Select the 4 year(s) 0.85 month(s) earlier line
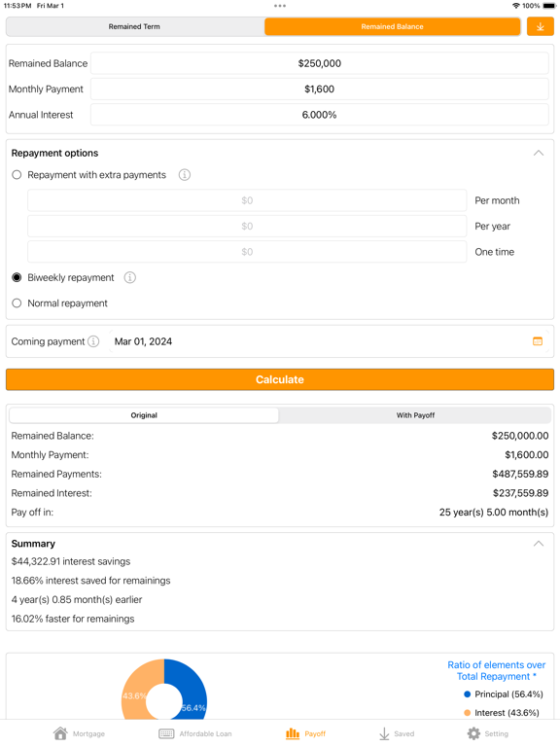The height and width of the screenshot is (747, 560). point(77,599)
